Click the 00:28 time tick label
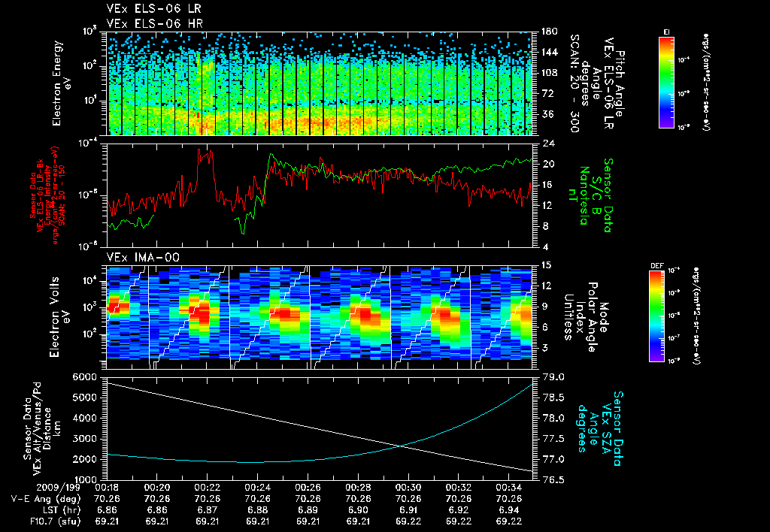The height and width of the screenshot is (532, 770). tap(357, 488)
